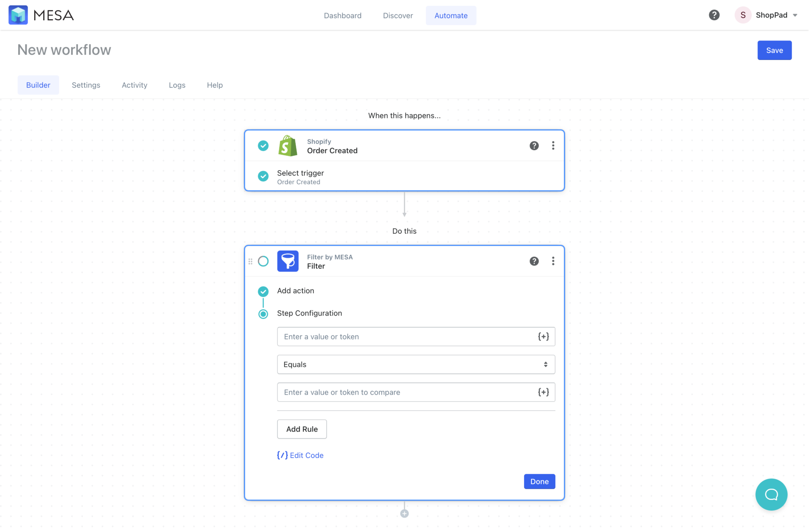Open help on the Order Created trigger card

[534, 146]
